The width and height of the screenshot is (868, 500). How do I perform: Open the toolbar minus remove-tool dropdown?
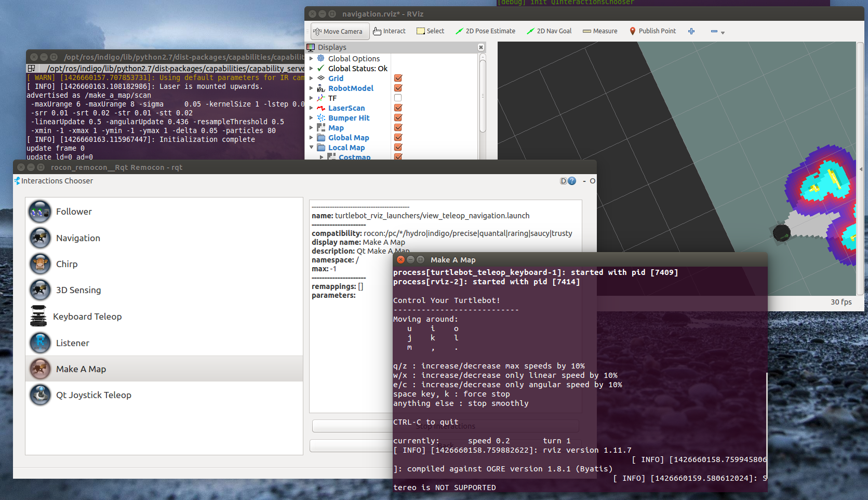717,32
